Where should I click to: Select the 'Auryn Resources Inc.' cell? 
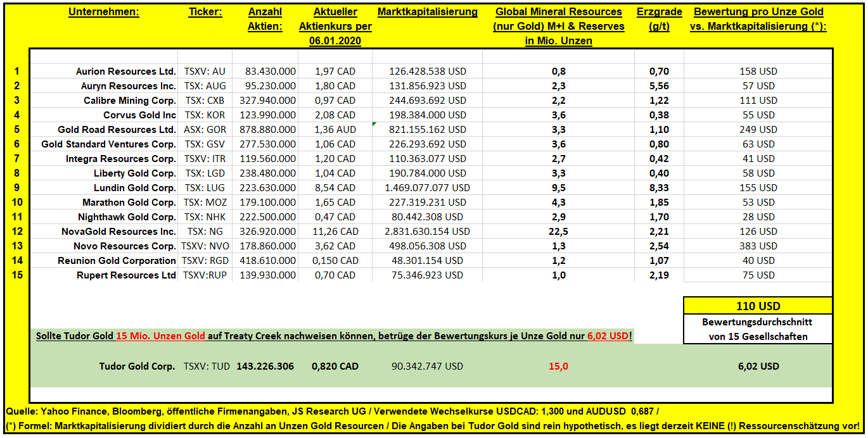[x=129, y=86]
